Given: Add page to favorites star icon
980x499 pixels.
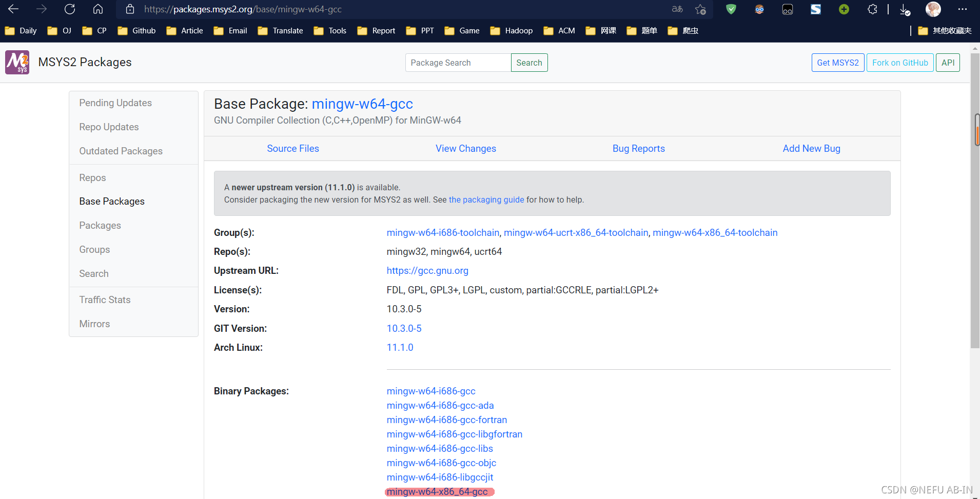Looking at the screenshot, I should tap(700, 9).
